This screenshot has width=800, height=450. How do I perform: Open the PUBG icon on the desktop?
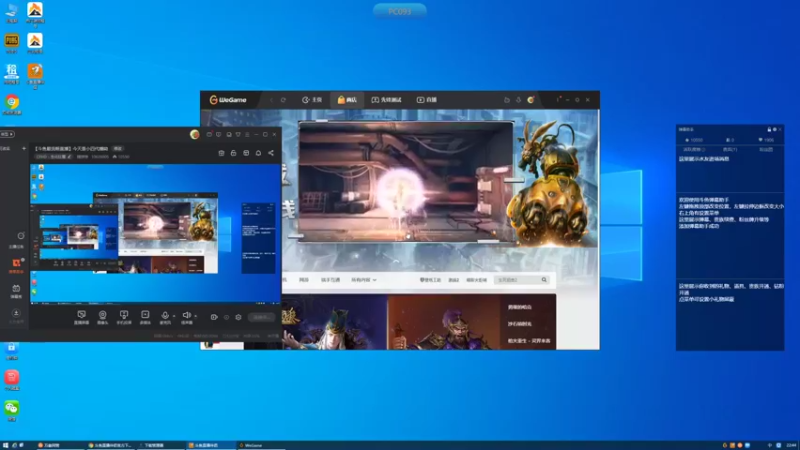click(x=11, y=43)
